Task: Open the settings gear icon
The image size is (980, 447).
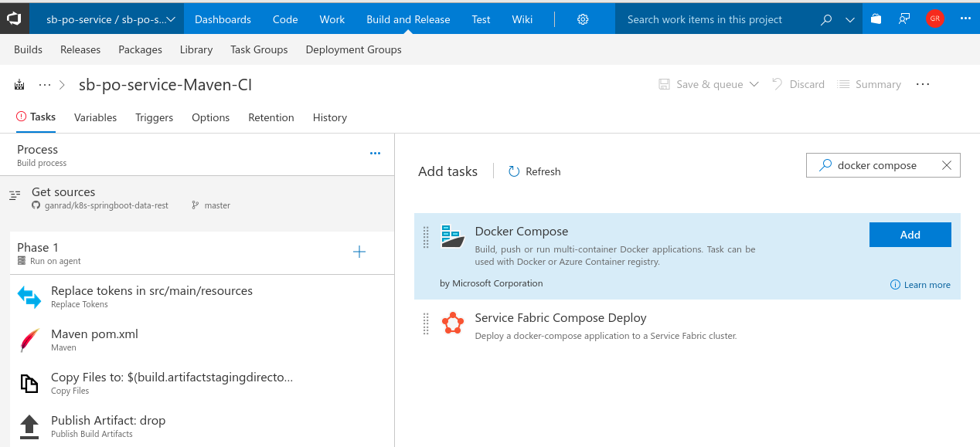Action: pos(584,19)
